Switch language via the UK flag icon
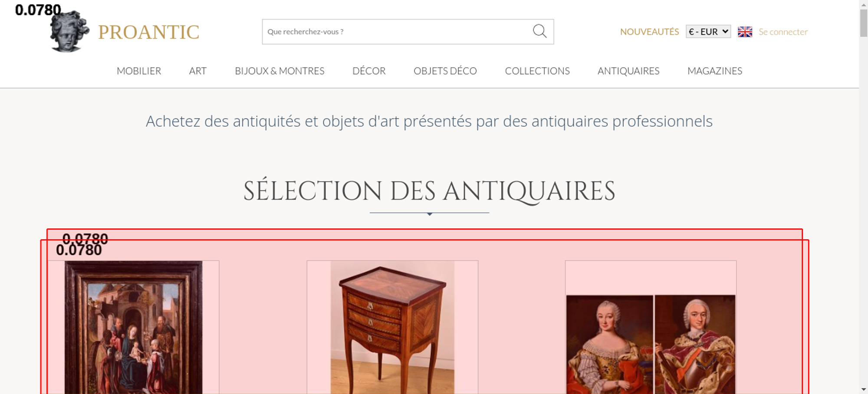This screenshot has height=394, width=868. 745,32
